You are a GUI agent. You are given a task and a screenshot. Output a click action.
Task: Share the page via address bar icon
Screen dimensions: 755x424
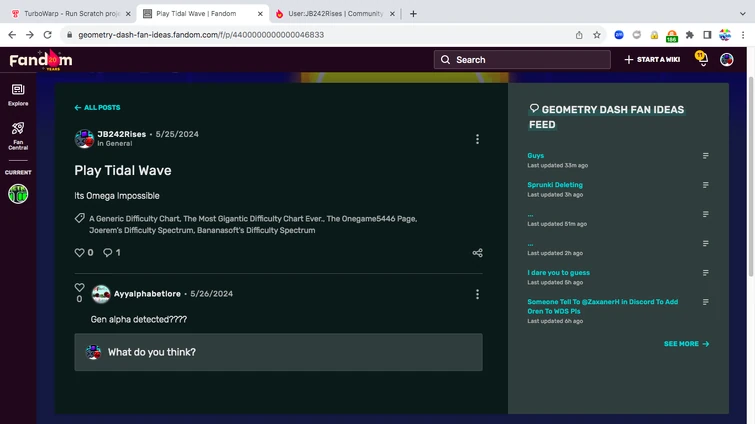579,35
